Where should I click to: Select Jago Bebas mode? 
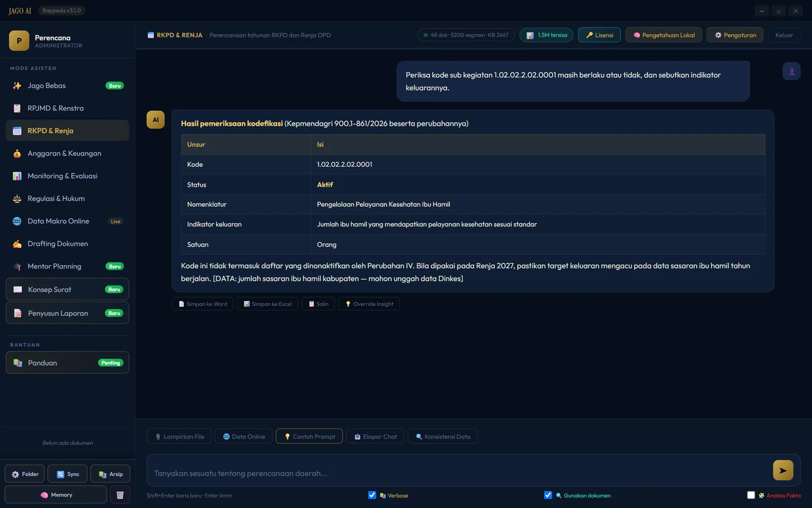67,86
